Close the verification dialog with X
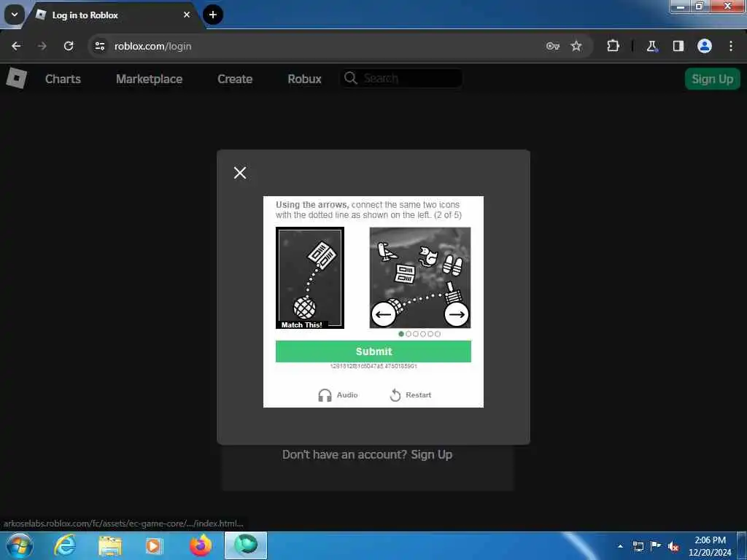The height and width of the screenshot is (560, 747). tap(240, 172)
